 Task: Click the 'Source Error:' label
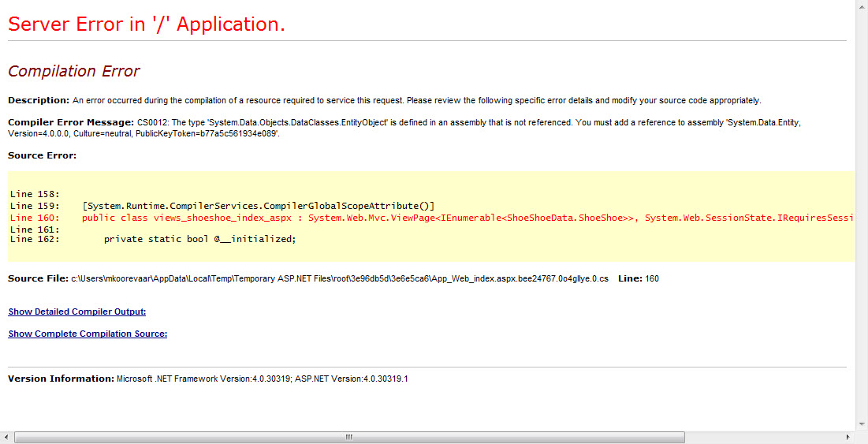(42, 155)
